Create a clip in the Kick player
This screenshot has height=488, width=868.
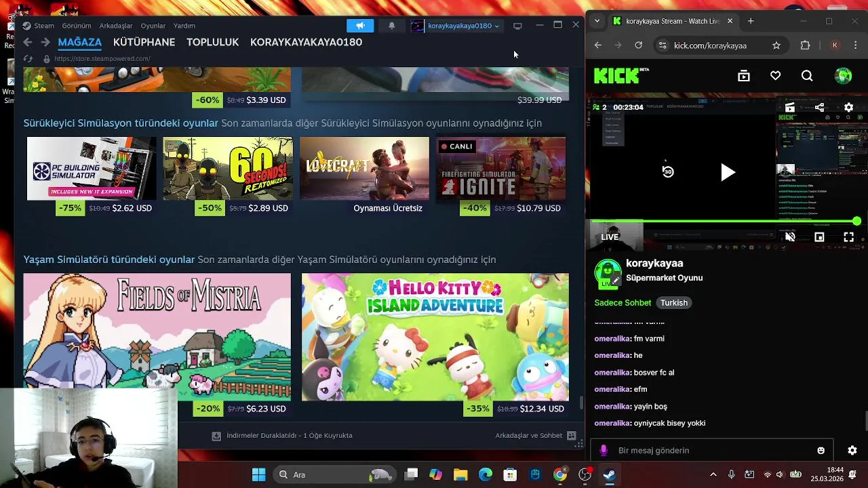coord(790,107)
